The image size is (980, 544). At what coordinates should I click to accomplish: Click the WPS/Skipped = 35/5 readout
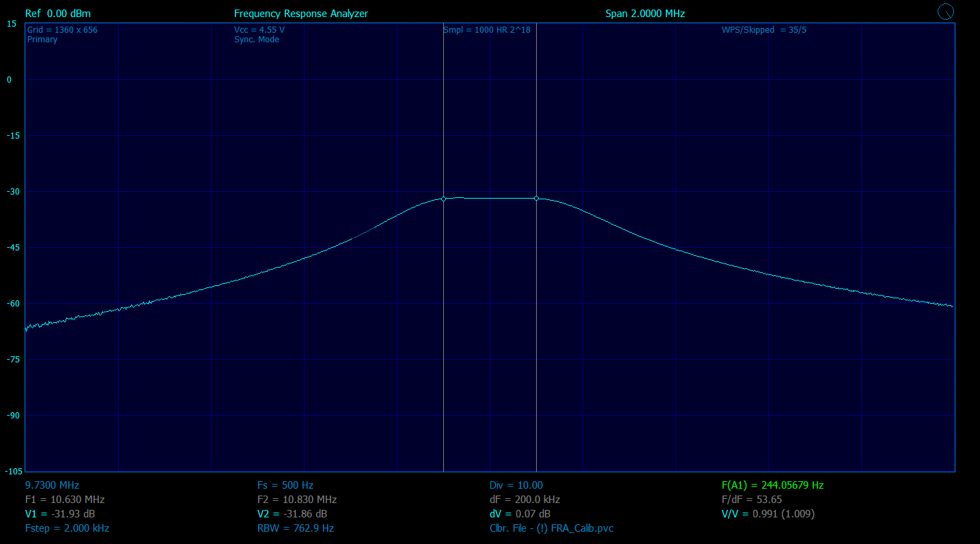pyautogui.click(x=764, y=30)
